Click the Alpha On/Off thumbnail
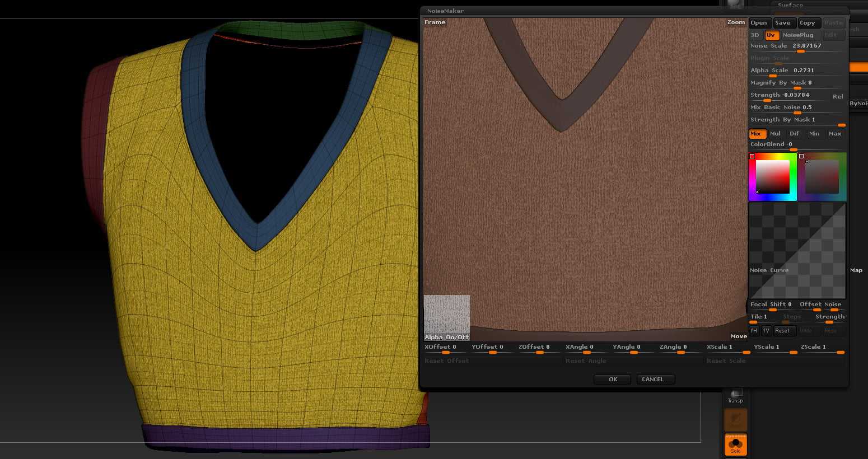868x459 pixels. (446, 318)
